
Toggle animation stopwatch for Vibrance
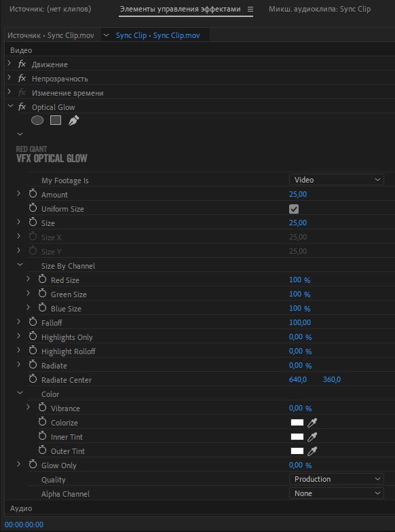coord(42,408)
